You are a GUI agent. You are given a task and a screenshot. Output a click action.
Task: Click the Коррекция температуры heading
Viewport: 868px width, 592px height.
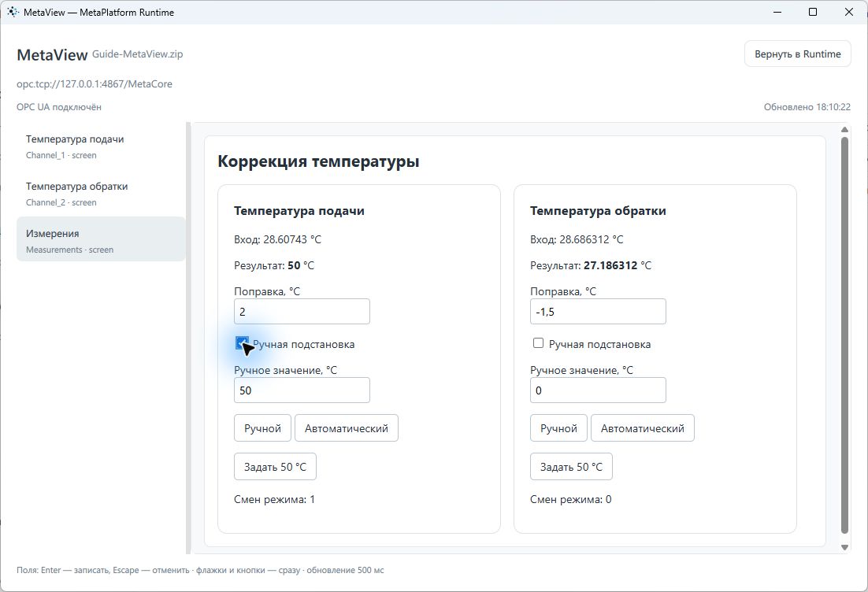318,161
